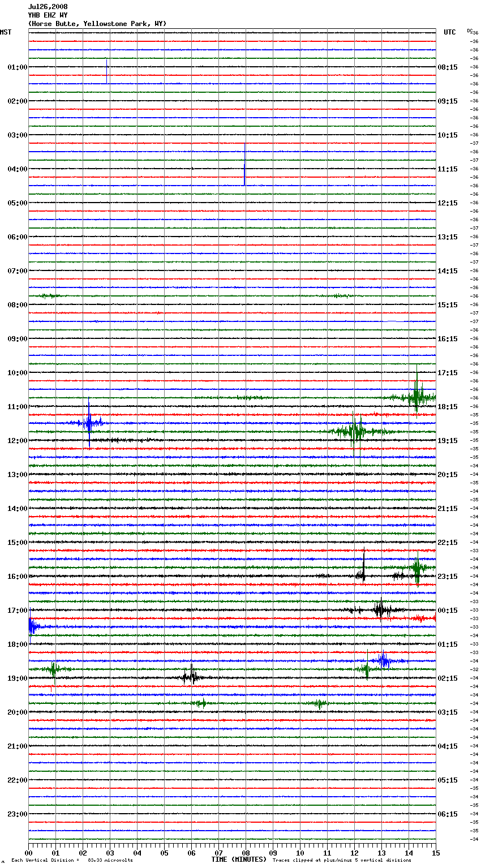481x868 pixels.
Task: Click the 06:15 UTC time label
Action: coord(448,814)
